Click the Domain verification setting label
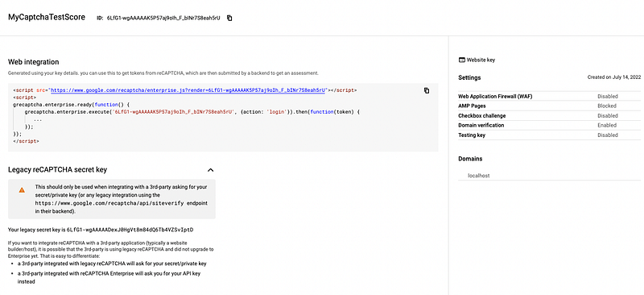 point(481,125)
